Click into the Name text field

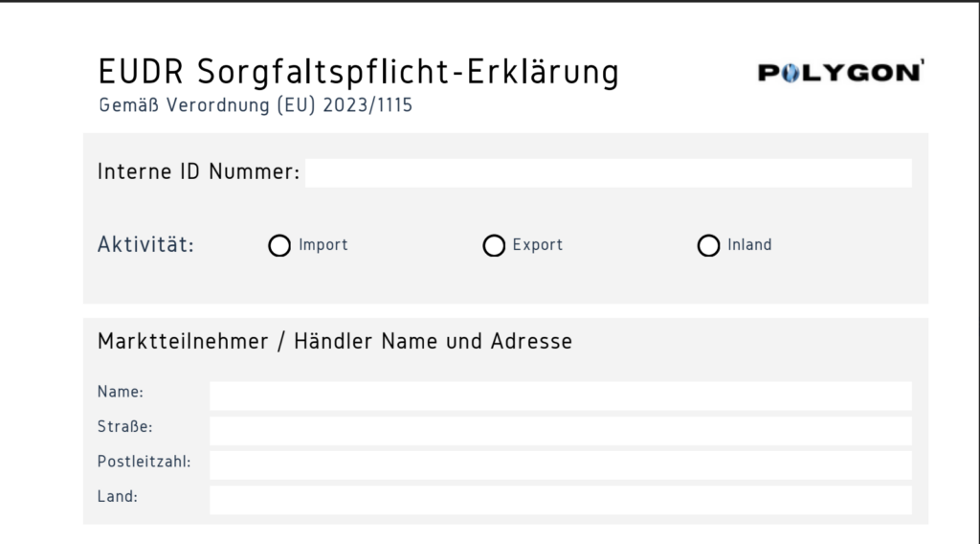(x=560, y=396)
